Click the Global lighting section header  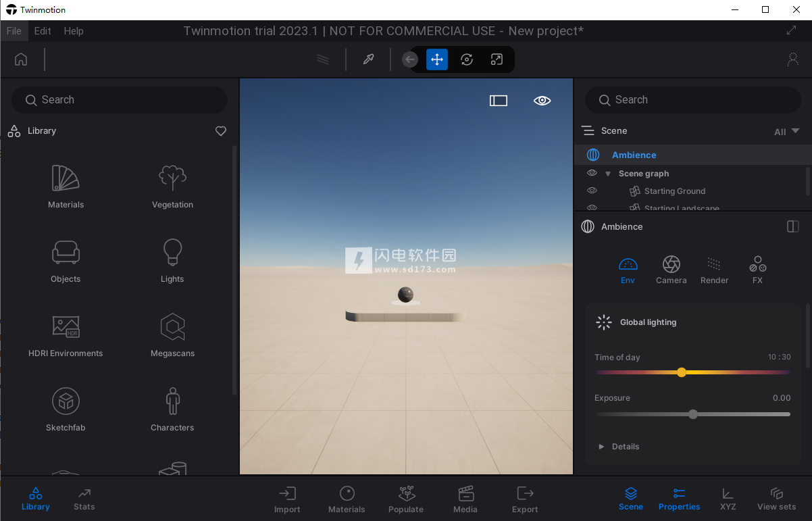(x=648, y=322)
